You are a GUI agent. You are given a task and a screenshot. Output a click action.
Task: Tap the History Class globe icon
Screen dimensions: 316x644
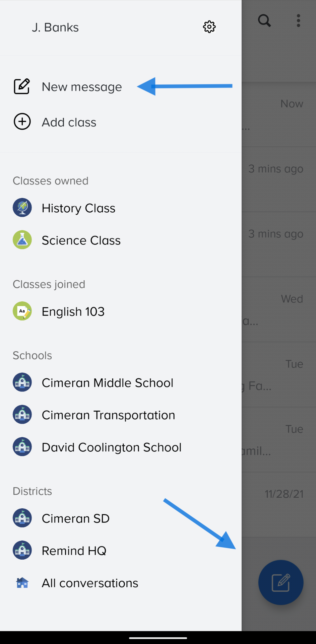22,208
